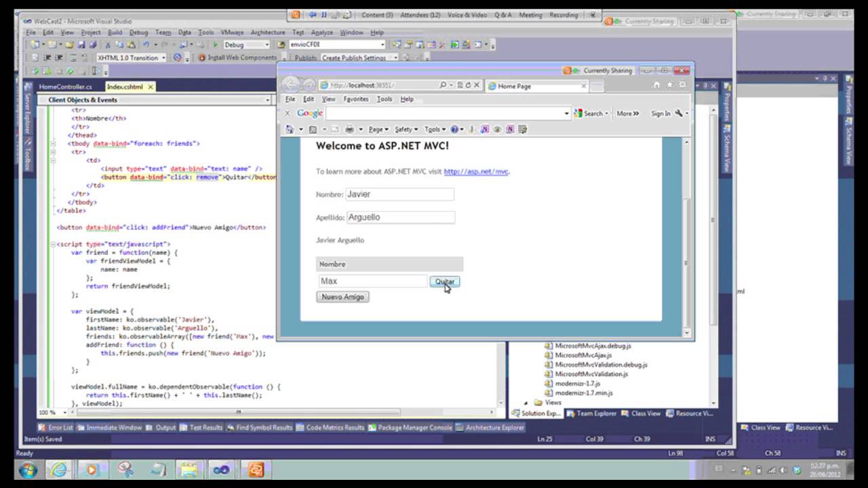This screenshot has width=868, height=488.
Task: Follow the http://asp.net/mvc link
Action: click(476, 171)
